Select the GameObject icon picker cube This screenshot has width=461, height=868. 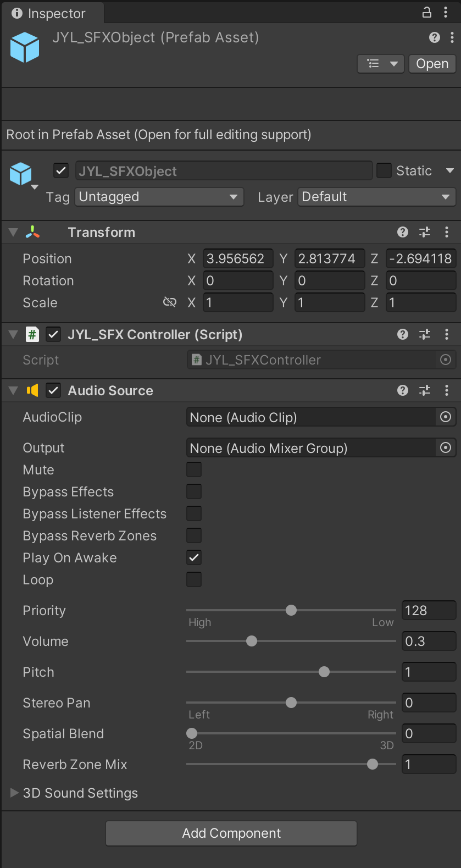21,174
